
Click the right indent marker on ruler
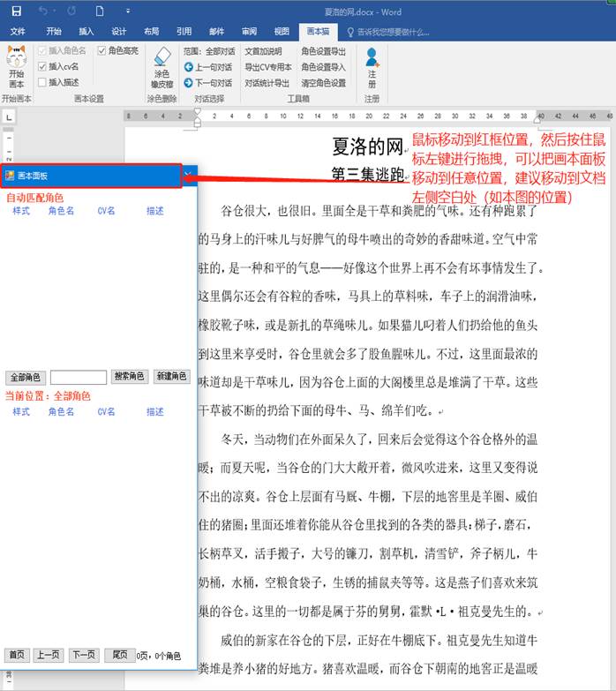click(537, 119)
